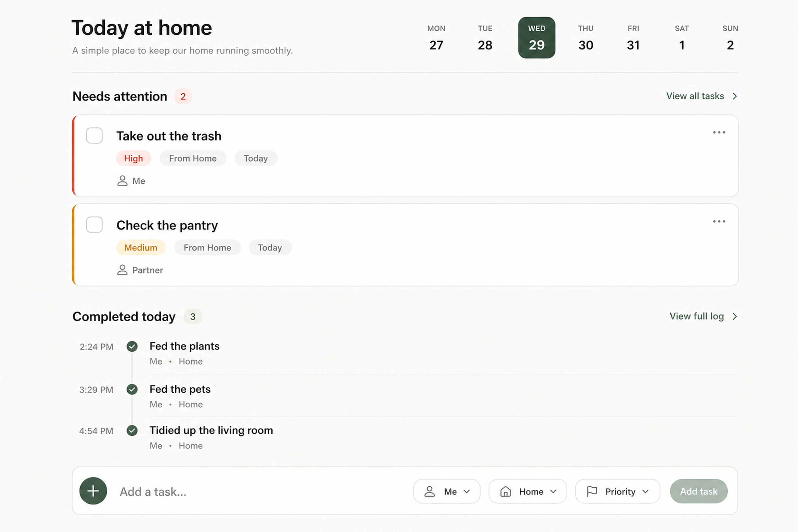Click the Add task button
Viewport: 798px width, 532px height.
pyautogui.click(x=699, y=491)
